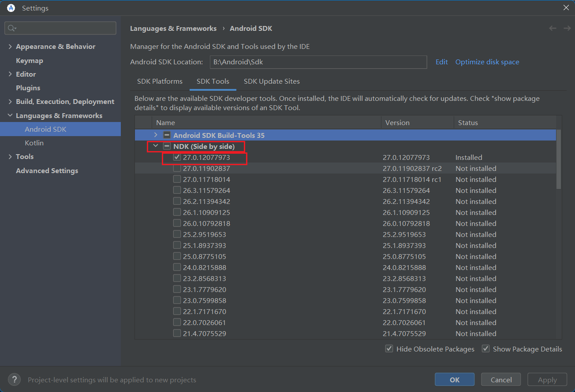Click Optimize disk space link
This screenshot has width=575, height=392.
click(487, 62)
